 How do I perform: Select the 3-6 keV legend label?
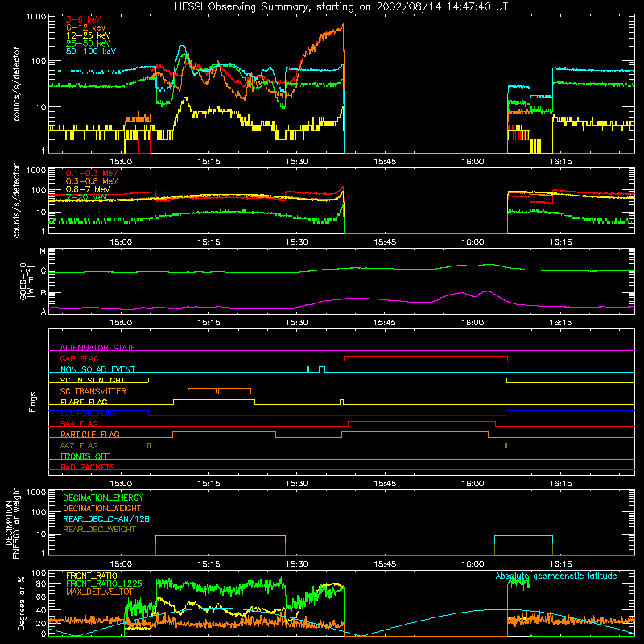click(84, 19)
